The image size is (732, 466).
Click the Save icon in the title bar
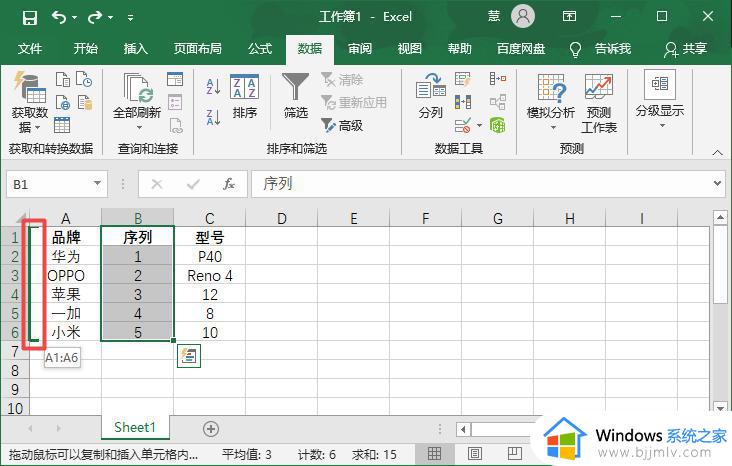tap(30, 18)
